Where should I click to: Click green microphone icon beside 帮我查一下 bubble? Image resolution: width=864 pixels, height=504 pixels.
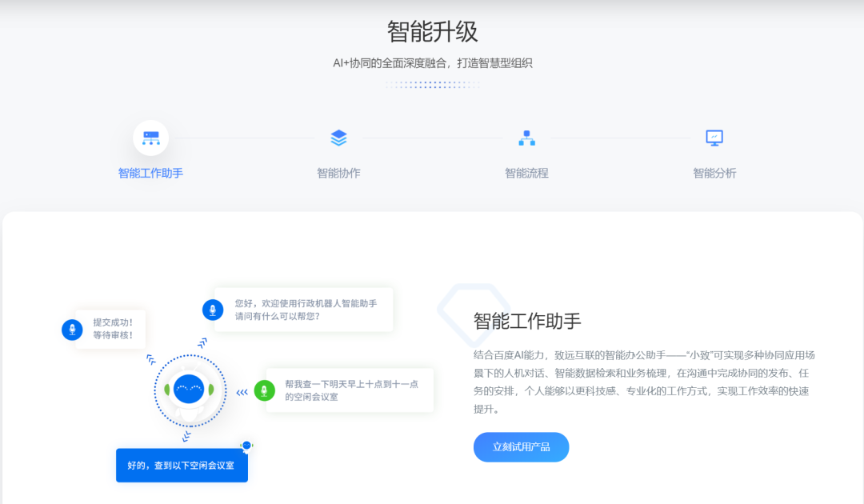(265, 390)
